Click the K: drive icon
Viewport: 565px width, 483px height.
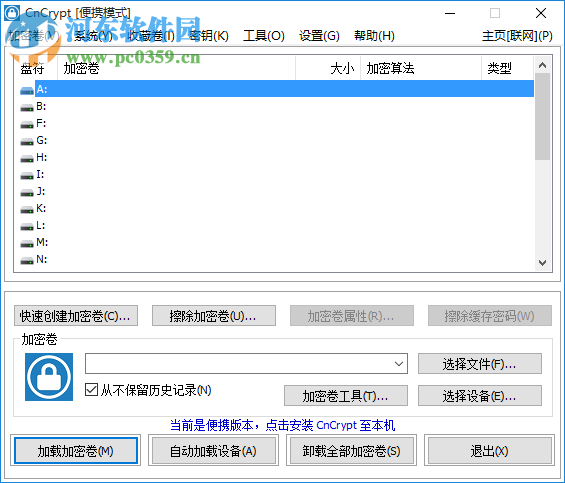pyautogui.click(x=27, y=209)
